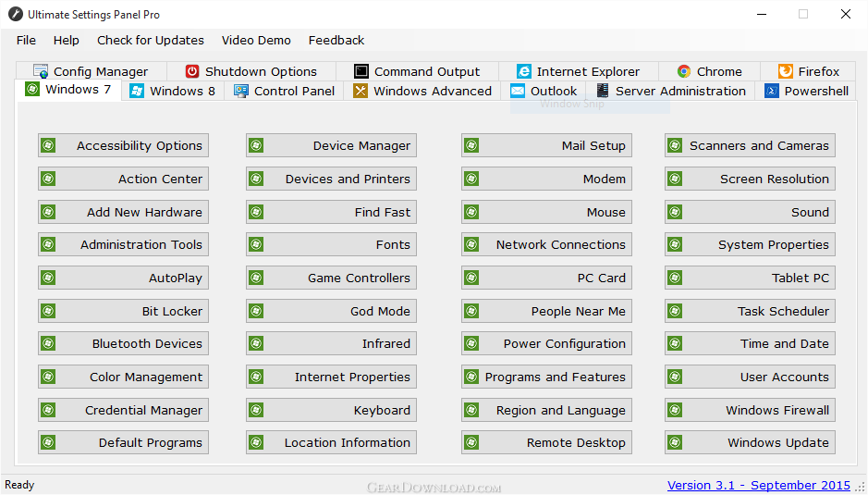Open Device Manager
Viewport: 868px width, 495px height.
(x=331, y=145)
